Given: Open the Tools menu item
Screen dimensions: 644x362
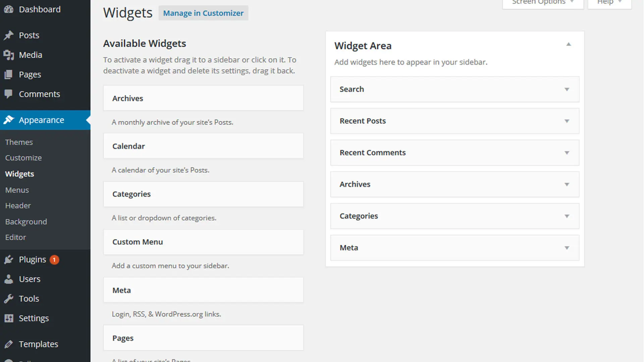Looking at the screenshot, I should coord(45,299).
